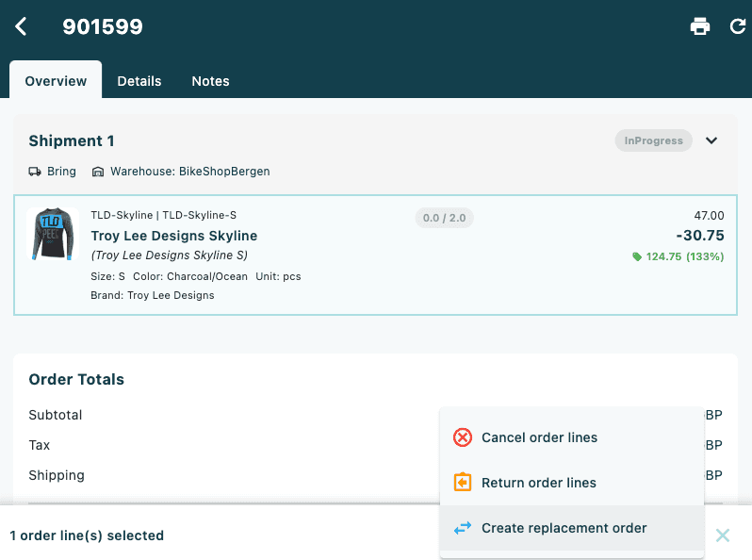
Task: Click the InProgress status badge
Action: pos(653,140)
